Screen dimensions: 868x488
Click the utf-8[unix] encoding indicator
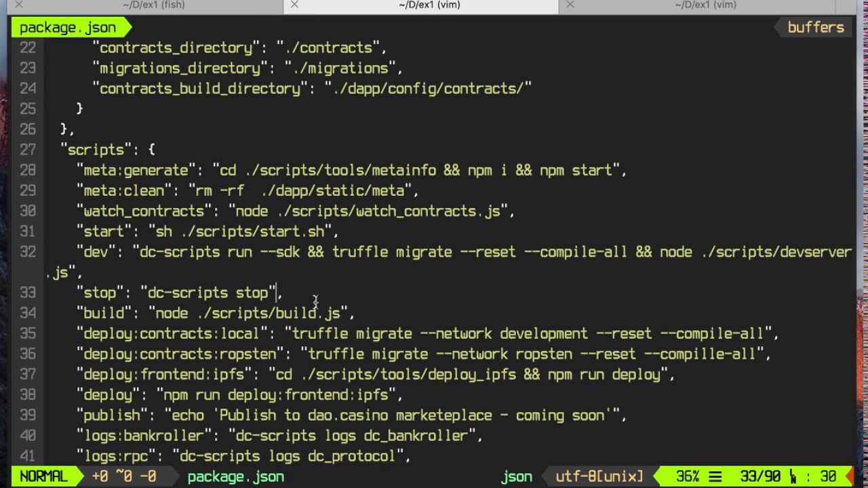tap(599, 476)
